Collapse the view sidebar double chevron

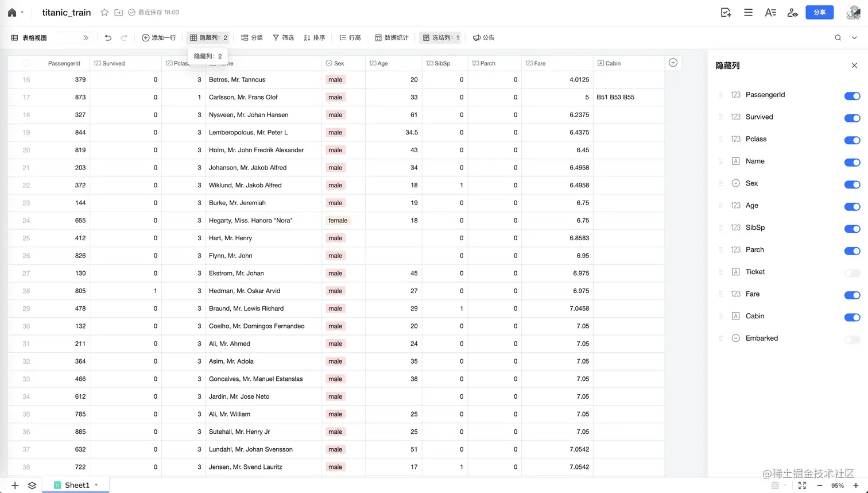tap(86, 37)
